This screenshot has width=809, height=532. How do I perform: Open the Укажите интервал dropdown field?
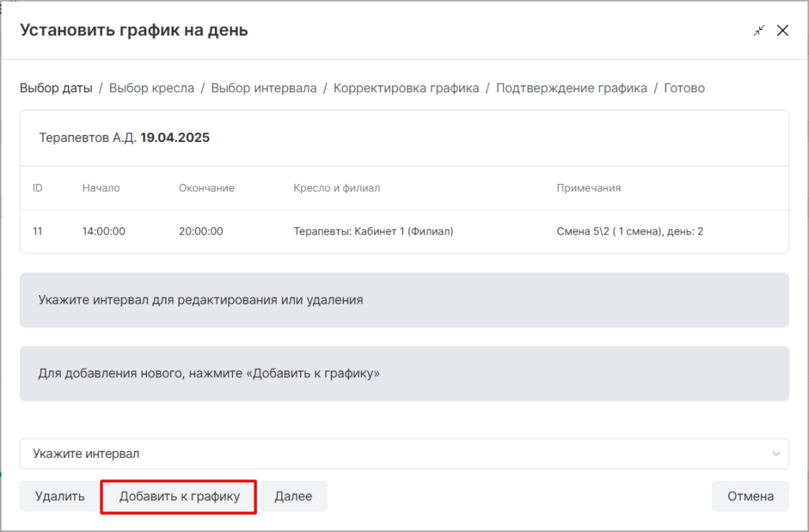click(404, 454)
